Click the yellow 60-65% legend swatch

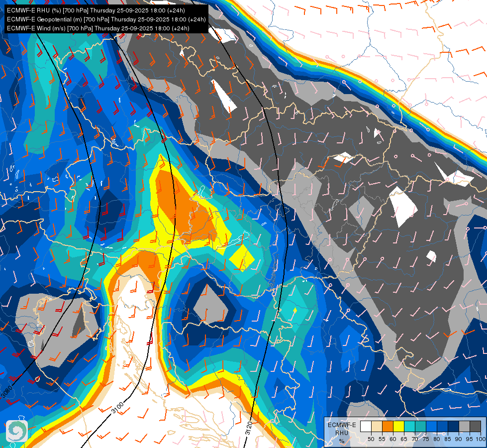pyautogui.click(x=398, y=426)
